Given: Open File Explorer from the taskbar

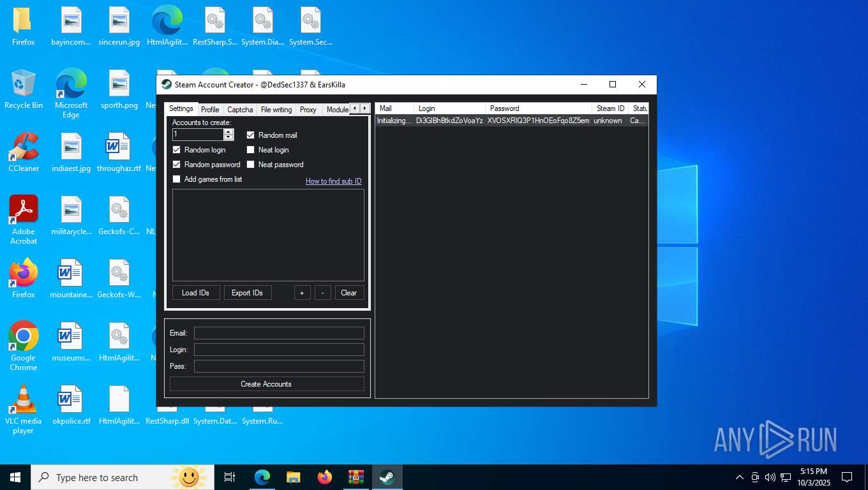Looking at the screenshot, I should pyautogui.click(x=293, y=477).
